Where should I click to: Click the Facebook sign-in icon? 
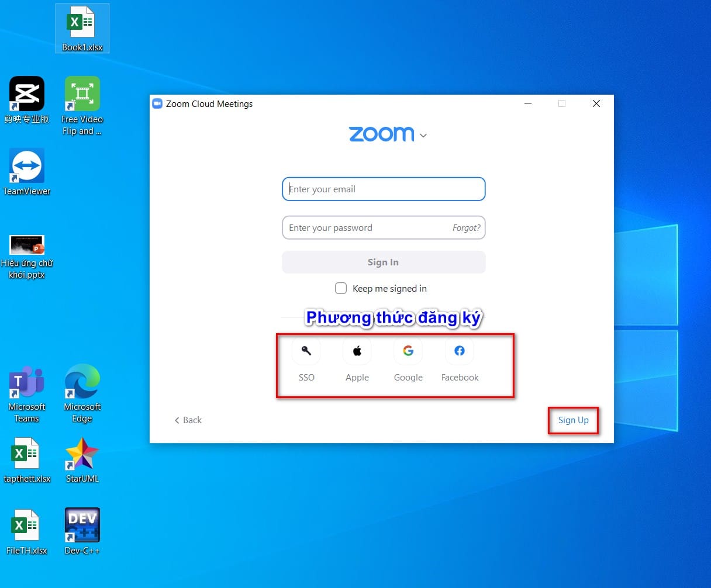[460, 351]
